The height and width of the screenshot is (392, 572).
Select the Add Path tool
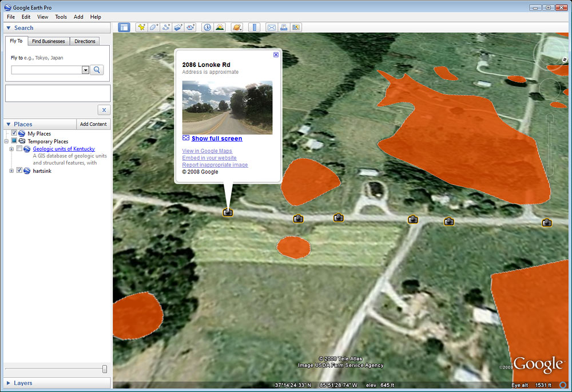[x=166, y=27]
